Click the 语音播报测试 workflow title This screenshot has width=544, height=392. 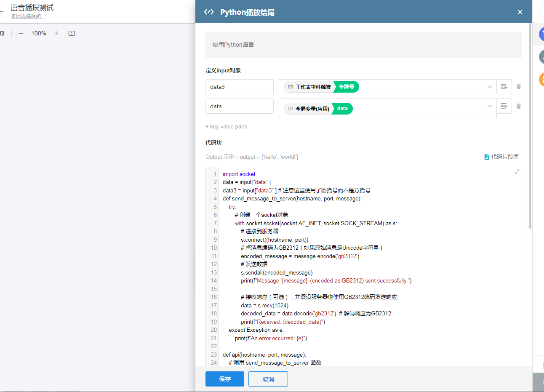coord(32,8)
